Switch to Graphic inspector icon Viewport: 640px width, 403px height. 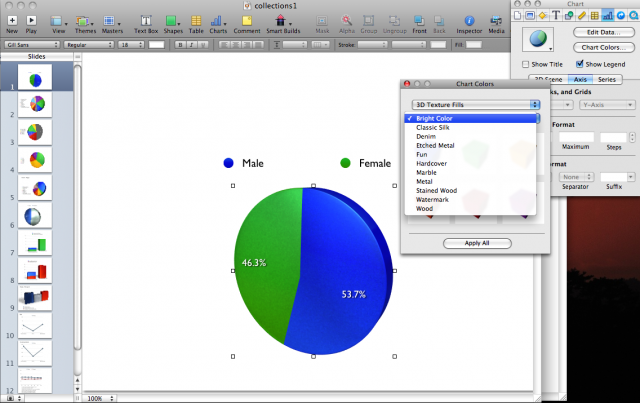point(569,16)
